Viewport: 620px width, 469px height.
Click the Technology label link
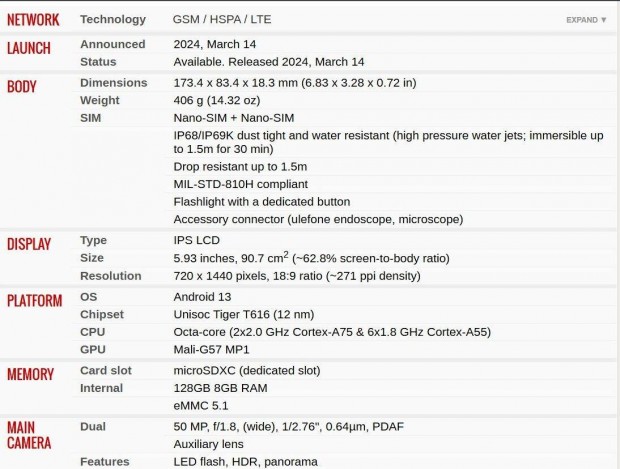112,20
